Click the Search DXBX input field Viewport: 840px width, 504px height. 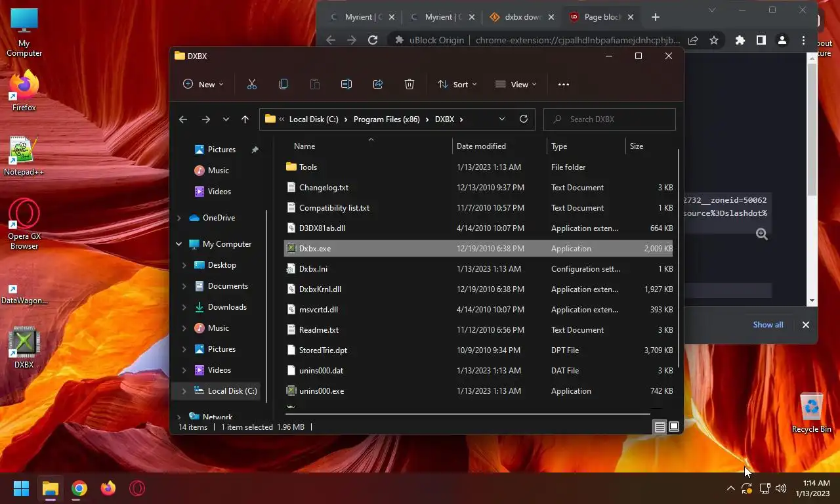[610, 119]
